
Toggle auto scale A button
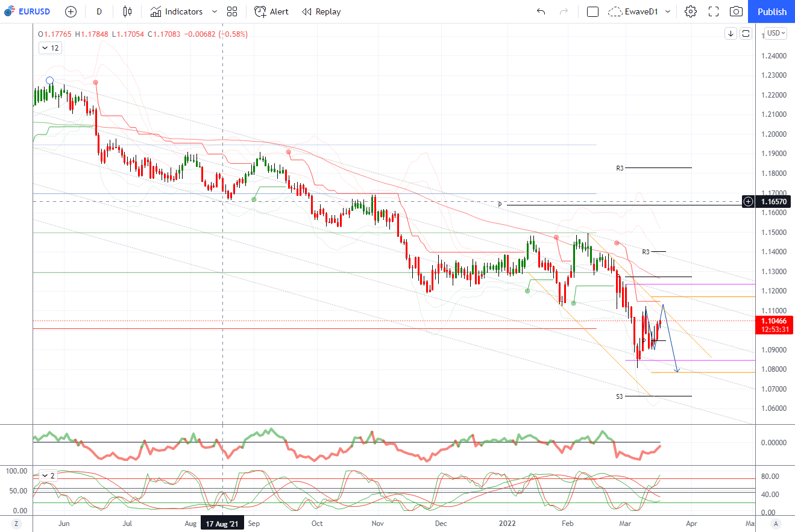click(776, 524)
